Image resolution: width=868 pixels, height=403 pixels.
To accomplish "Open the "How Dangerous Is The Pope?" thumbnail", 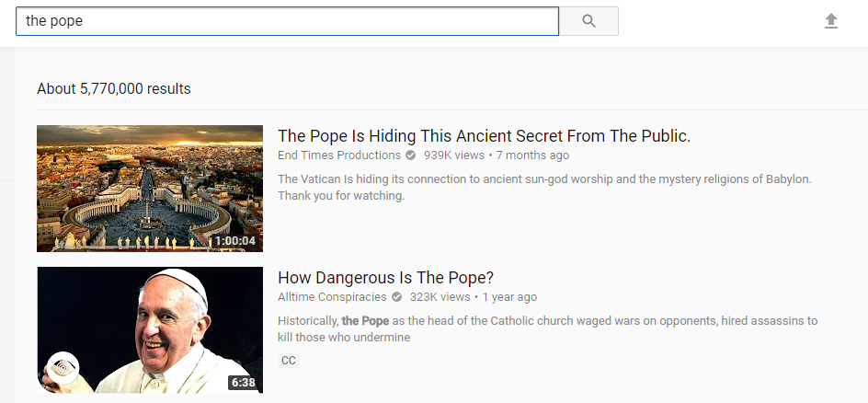I will pyautogui.click(x=149, y=329).
